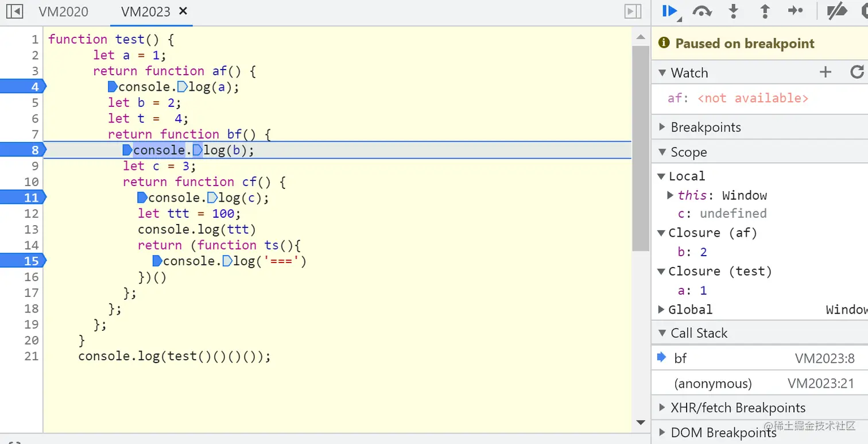Image resolution: width=868 pixels, height=444 pixels.
Task: Enable inline breakpoint before log(c) on line 11
Action: pyautogui.click(x=212, y=198)
